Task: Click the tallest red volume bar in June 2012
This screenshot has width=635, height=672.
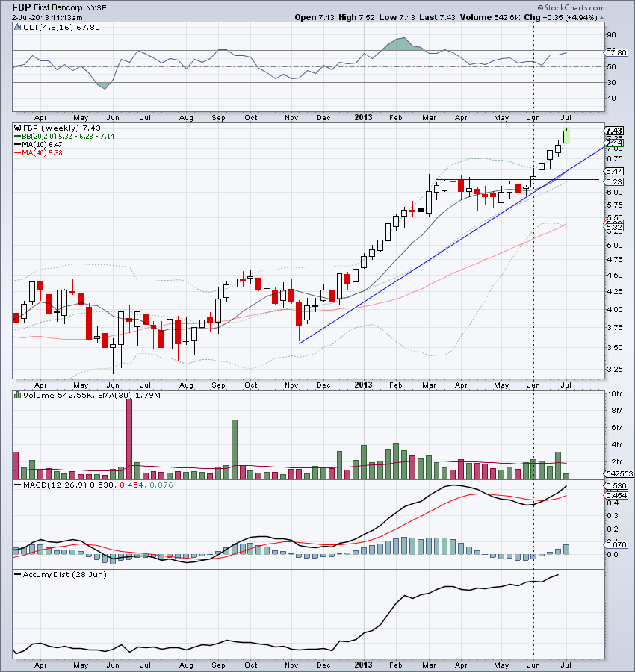Action: click(x=129, y=439)
